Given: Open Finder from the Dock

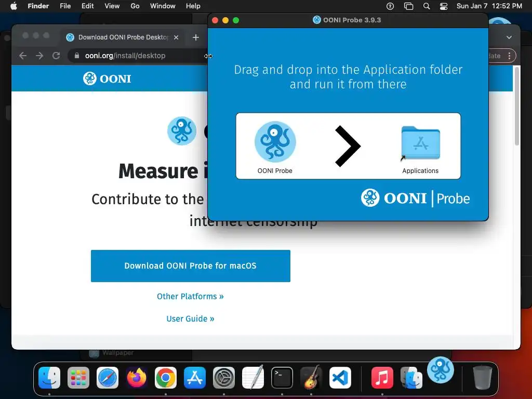Looking at the screenshot, I should pos(49,378).
